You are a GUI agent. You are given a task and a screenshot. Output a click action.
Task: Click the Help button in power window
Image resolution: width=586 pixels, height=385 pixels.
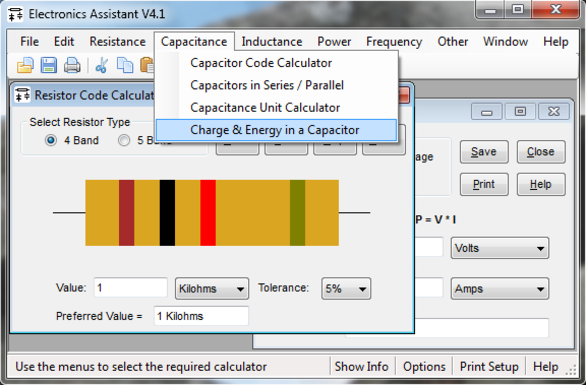pyautogui.click(x=541, y=184)
